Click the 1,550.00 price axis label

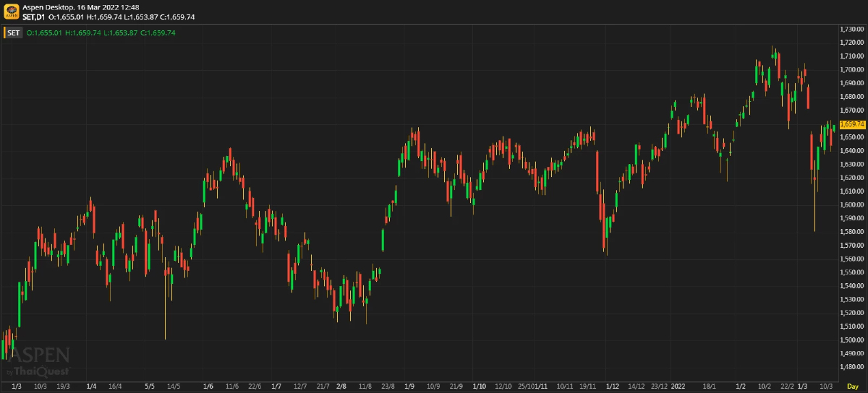click(x=854, y=272)
